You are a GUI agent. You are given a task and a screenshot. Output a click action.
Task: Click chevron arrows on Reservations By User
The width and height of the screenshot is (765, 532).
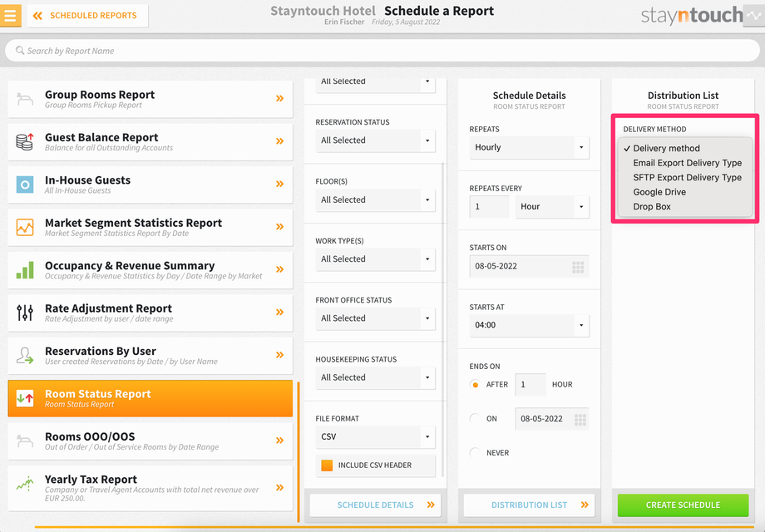pos(279,355)
